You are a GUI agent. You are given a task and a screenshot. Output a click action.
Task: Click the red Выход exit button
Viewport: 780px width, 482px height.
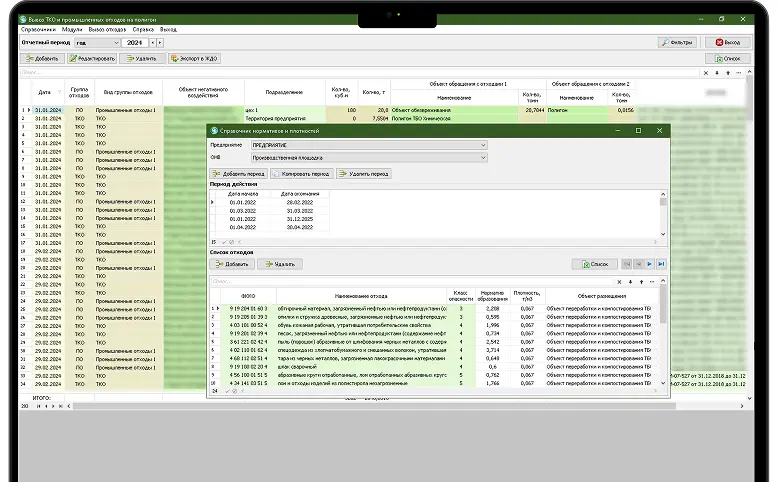click(728, 42)
